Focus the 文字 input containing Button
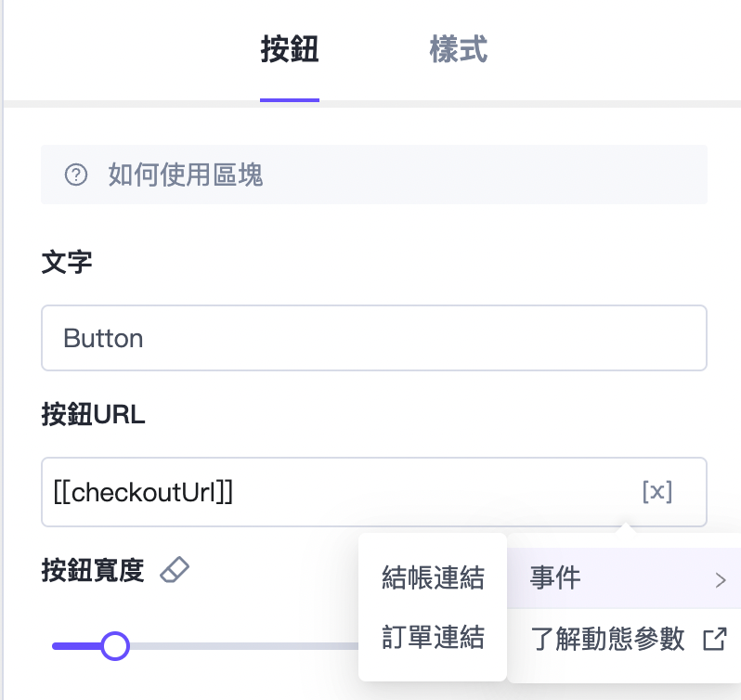The width and height of the screenshot is (741, 700). [373, 338]
